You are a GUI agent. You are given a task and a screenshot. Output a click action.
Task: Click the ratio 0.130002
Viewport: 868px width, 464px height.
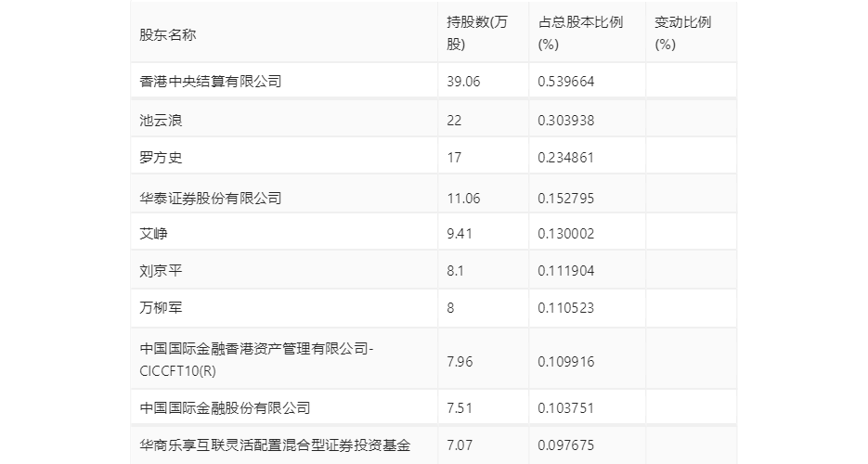(x=565, y=233)
